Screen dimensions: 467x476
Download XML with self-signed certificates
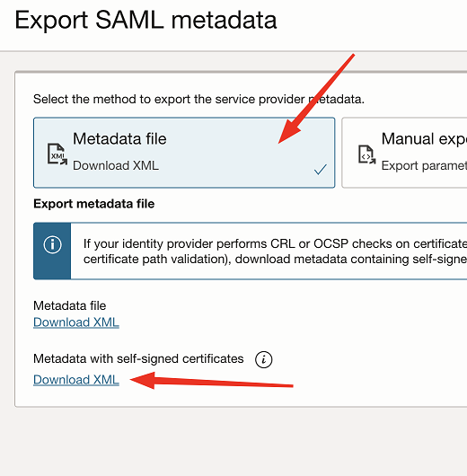click(x=76, y=380)
